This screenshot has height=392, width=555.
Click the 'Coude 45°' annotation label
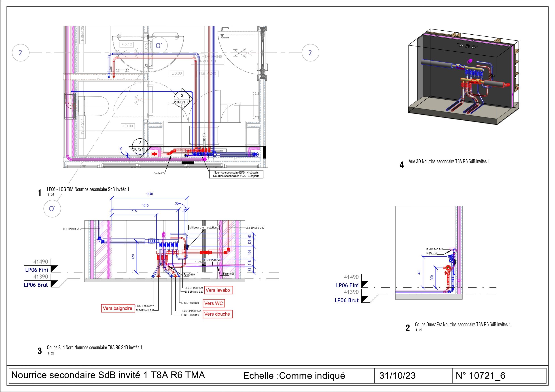(x=159, y=173)
